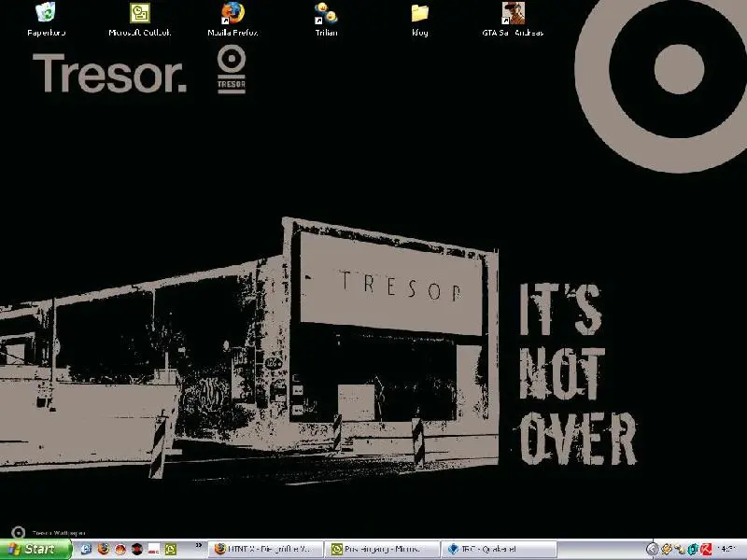This screenshot has width=747, height=560.
Task: Select the Trillian desktop shortcut
Action: coord(326,13)
